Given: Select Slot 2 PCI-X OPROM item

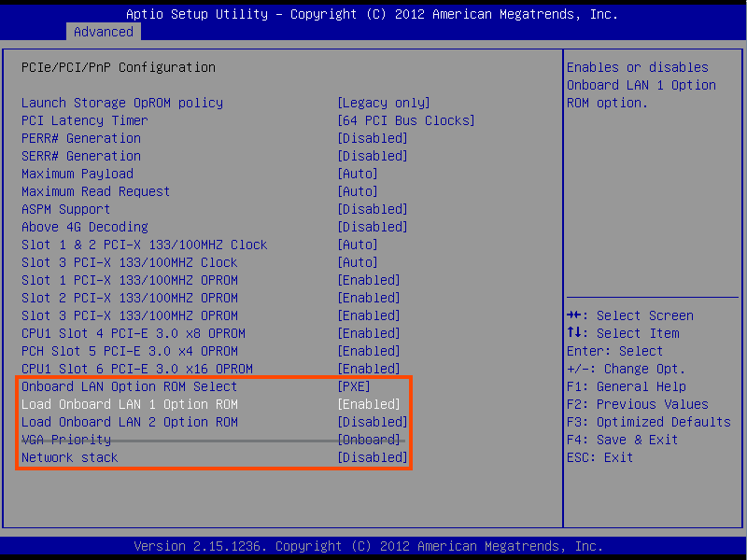Looking at the screenshot, I should (129, 298).
